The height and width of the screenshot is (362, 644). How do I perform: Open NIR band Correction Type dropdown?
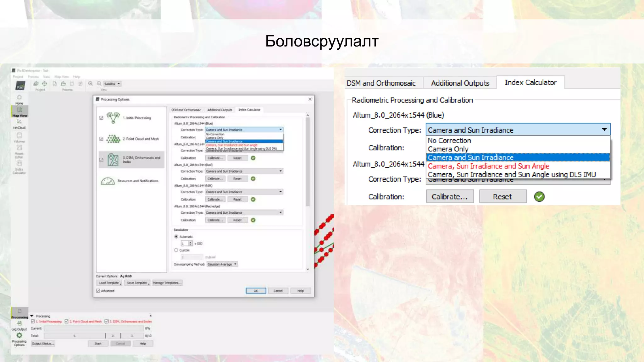[x=244, y=192]
